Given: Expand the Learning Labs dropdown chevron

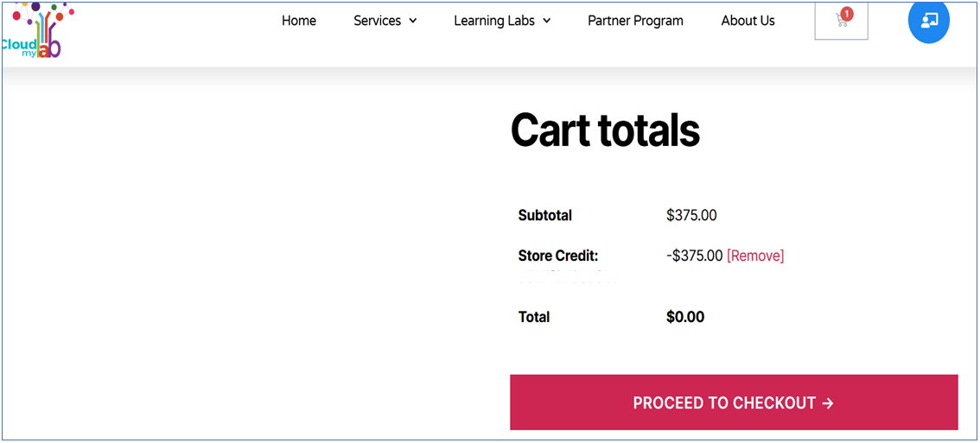Looking at the screenshot, I should (547, 21).
